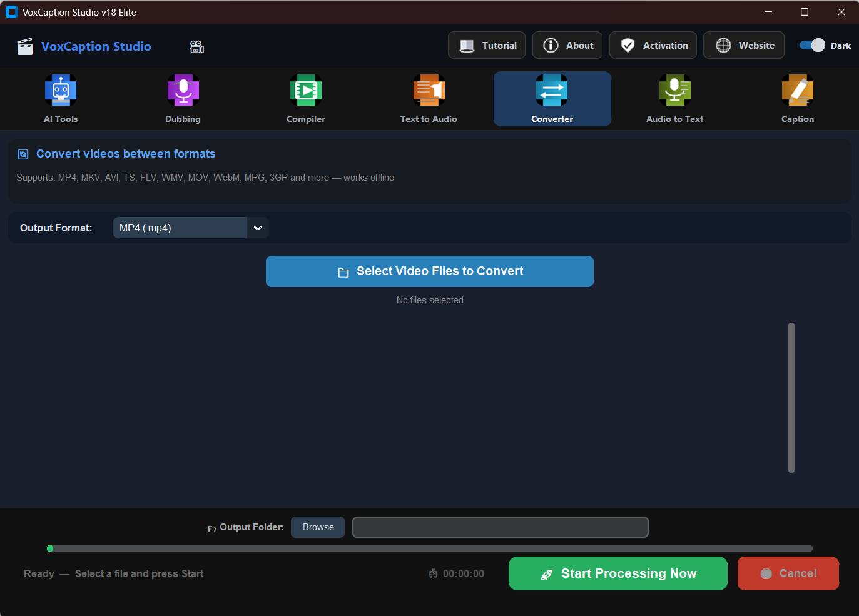This screenshot has height=616, width=859.
Task: Open the AI Tools panel
Action: click(61, 98)
